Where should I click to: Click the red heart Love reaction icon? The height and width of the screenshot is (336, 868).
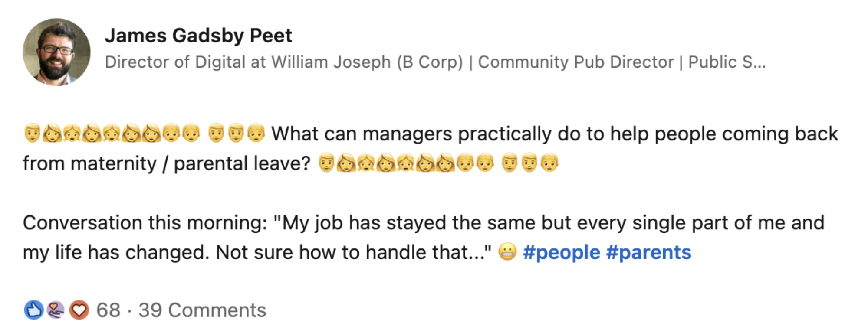click(79, 310)
